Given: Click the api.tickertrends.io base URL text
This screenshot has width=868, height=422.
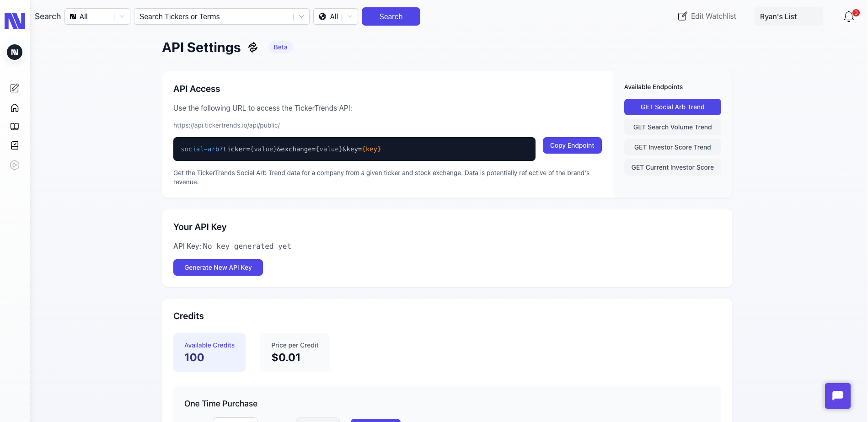Looking at the screenshot, I should (226, 125).
